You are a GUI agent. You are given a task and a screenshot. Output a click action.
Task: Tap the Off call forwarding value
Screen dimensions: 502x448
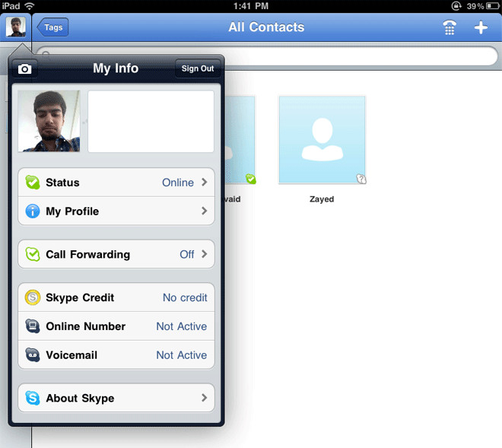[x=187, y=254]
